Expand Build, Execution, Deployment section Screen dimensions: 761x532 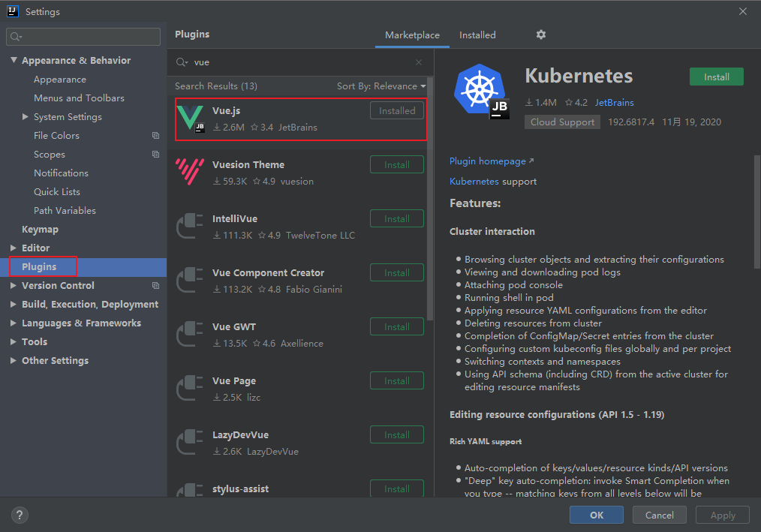13,305
